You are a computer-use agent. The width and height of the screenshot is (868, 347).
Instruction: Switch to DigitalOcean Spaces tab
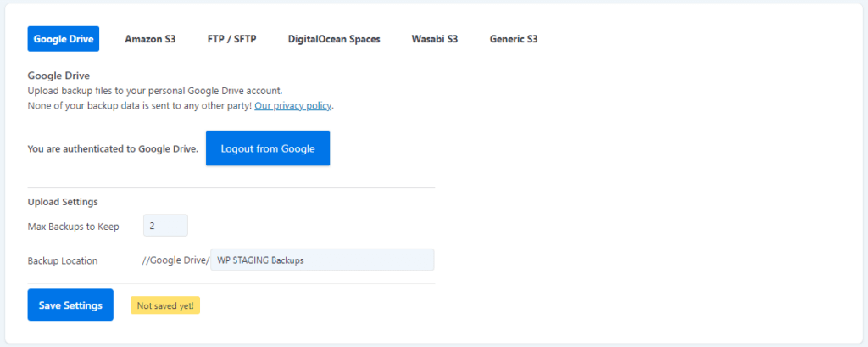click(x=334, y=39)
